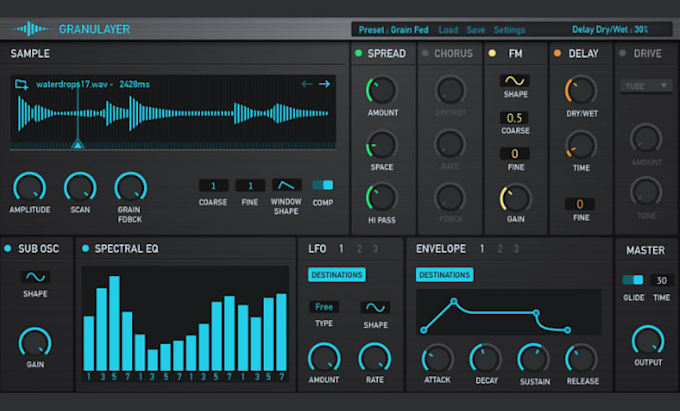The image size is (680, 411).
Task: Click the Envelope Release knob
Action: pyautogui.click(x=581, y=359)
